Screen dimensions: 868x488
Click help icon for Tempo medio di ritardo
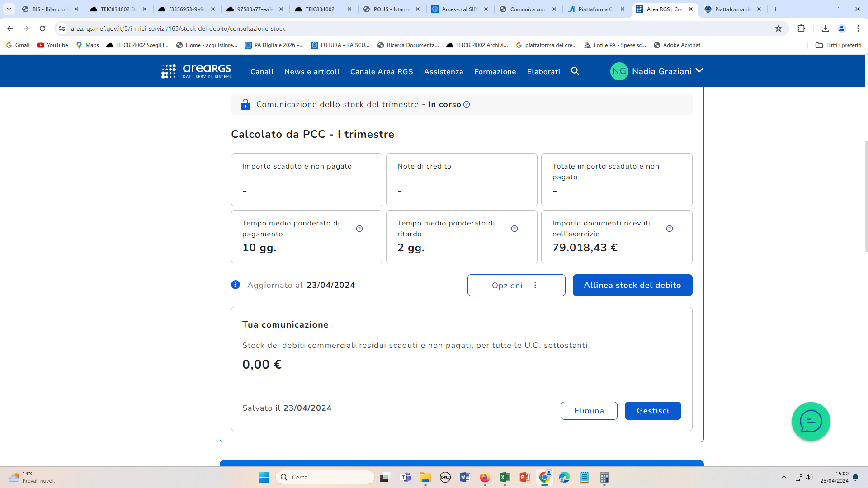click(x=514, y=229)
